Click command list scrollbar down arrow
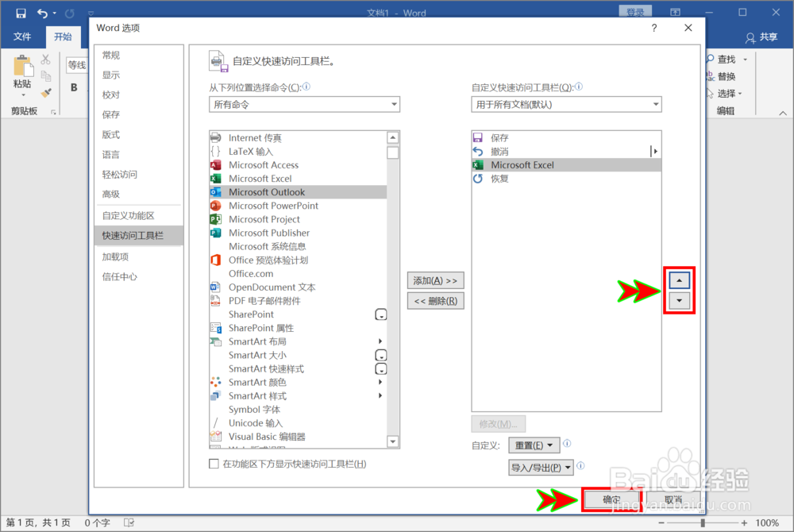 (393, 441)
